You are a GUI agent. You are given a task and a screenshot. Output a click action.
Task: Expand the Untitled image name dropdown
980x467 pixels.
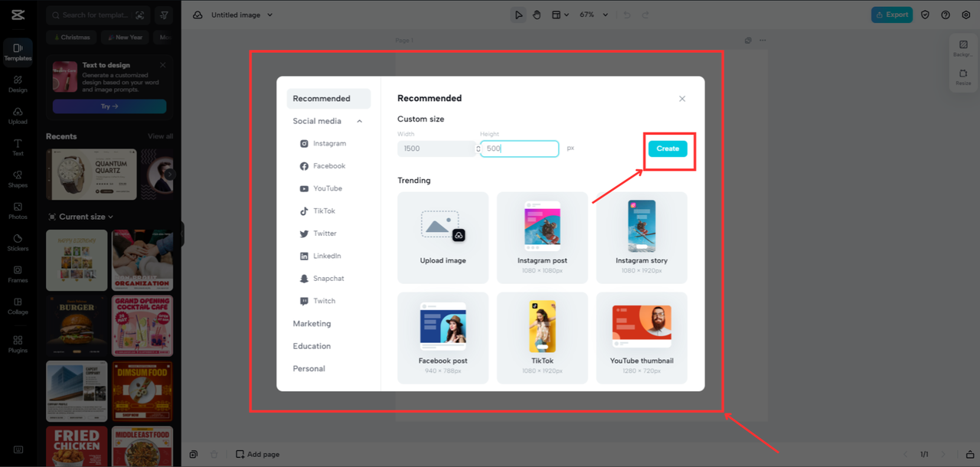coord(269,15)
